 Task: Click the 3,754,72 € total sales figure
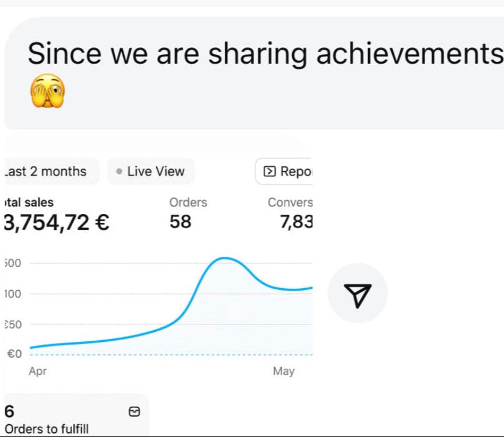coord(57,222)
